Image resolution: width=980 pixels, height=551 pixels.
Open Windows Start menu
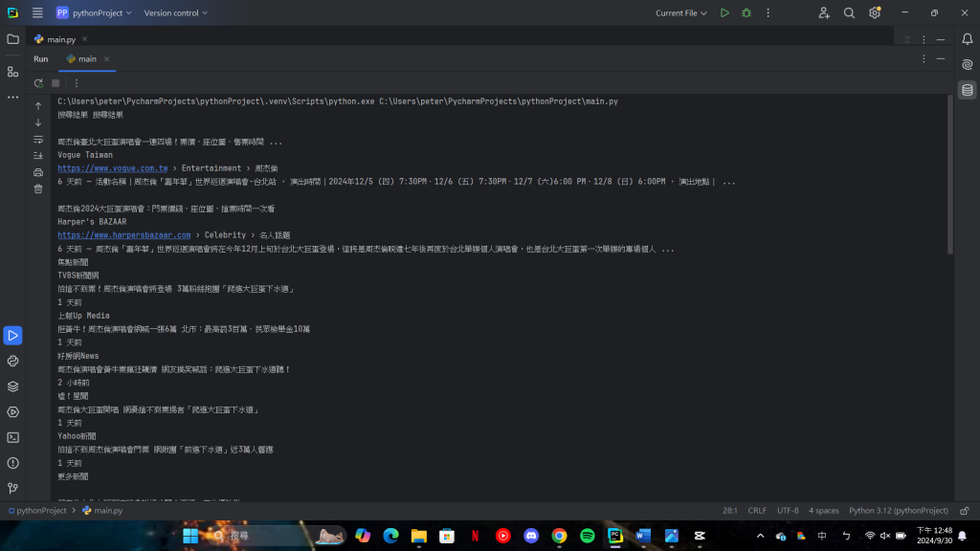click(190, 536)
